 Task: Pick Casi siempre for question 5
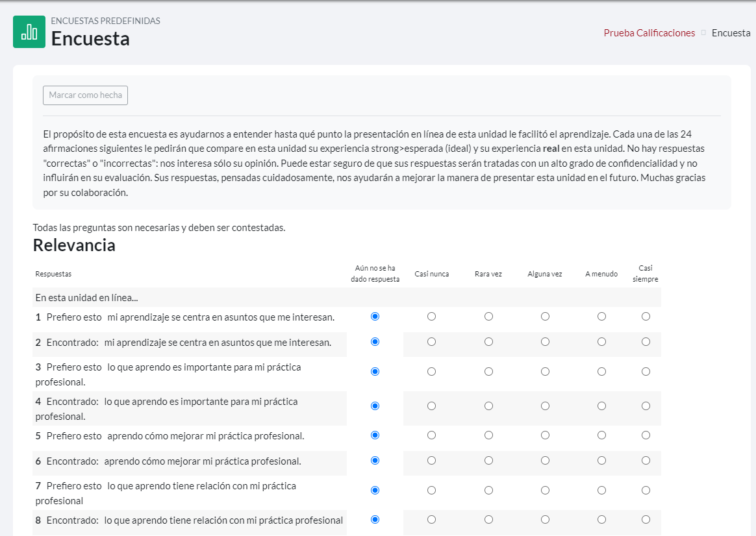[646, 435]
